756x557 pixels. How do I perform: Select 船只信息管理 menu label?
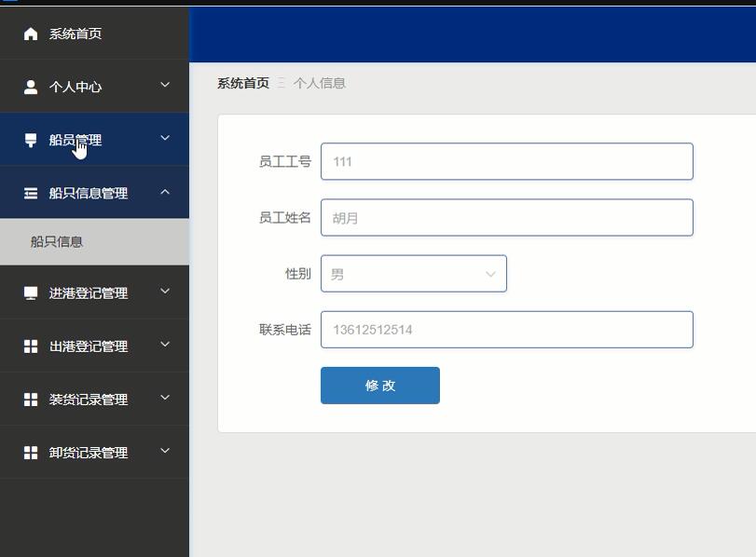point(89,193)
